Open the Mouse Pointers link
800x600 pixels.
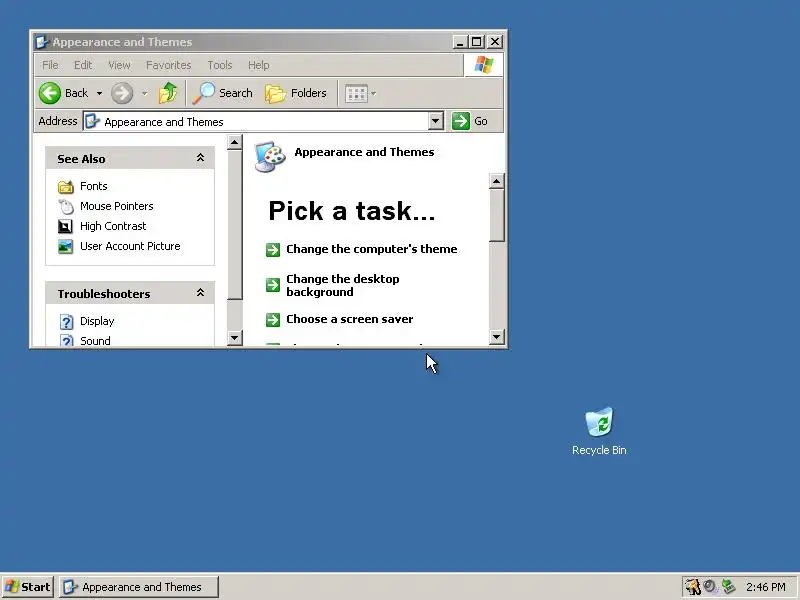[x=116, y=206]
